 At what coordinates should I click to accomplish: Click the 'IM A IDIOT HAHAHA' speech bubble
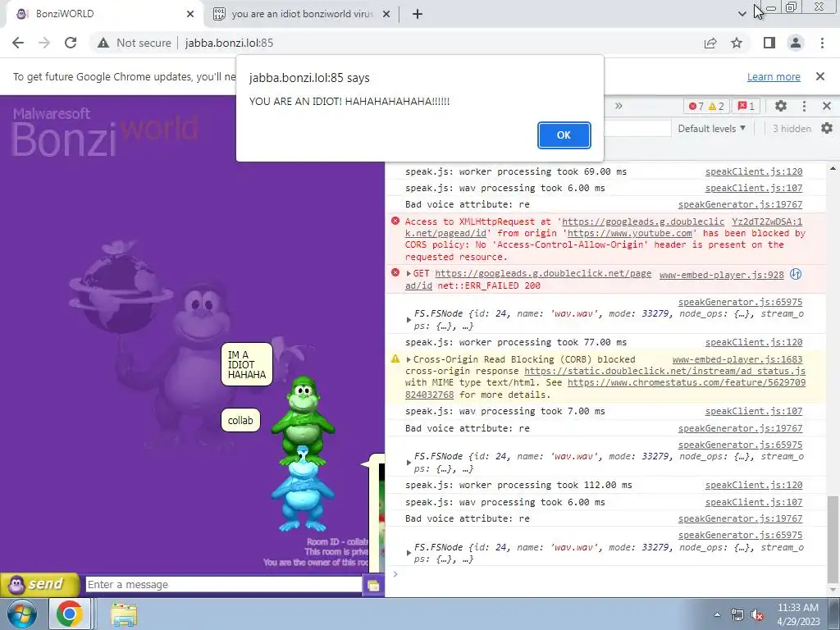coord(246,364)
